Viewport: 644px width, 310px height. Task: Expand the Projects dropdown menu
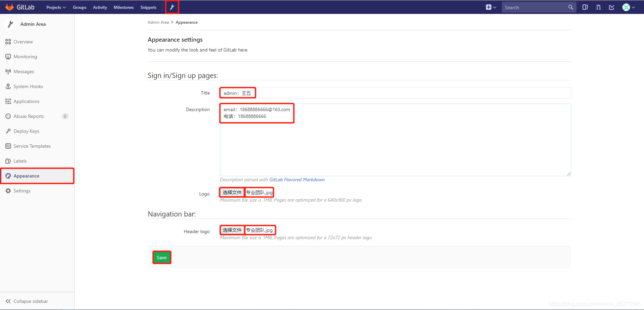click(56, 7)
